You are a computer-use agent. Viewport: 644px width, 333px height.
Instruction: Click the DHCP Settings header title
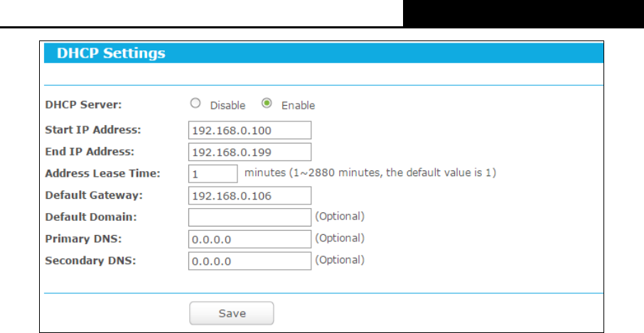[111, 53]
